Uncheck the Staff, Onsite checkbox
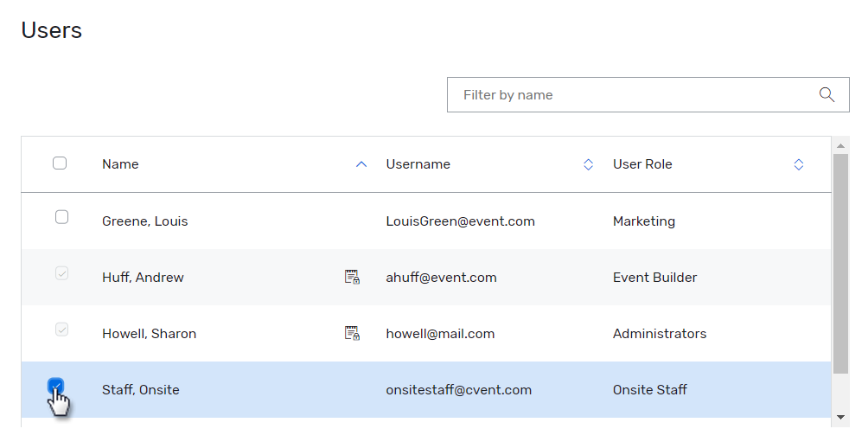Viewport: 868px width, 448px height. [x=56, y=385]
